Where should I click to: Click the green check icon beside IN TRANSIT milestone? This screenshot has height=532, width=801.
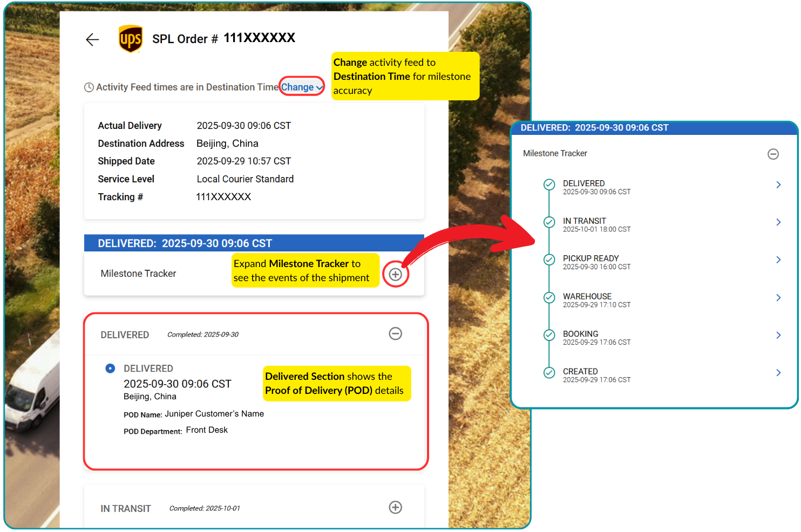click(549, 222)
